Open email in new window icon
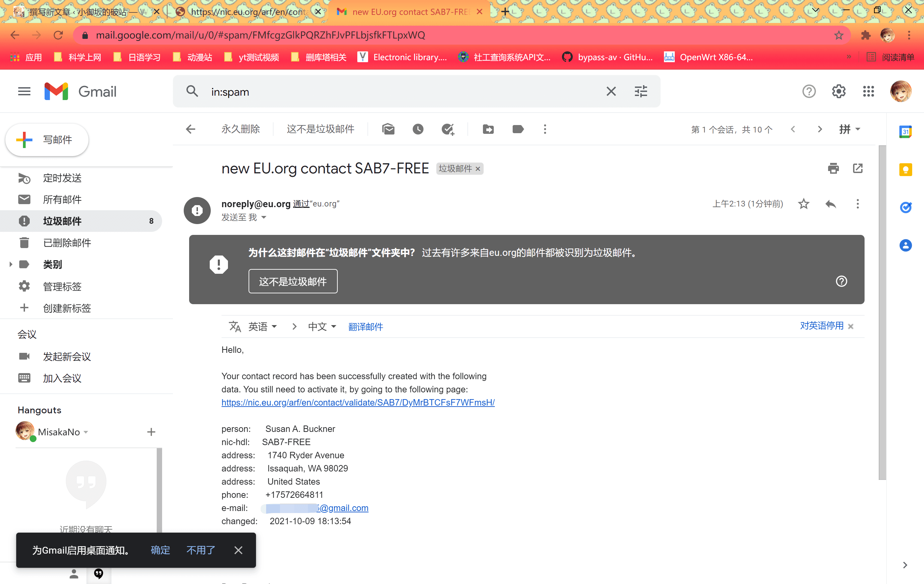 (x=857, y=168)
